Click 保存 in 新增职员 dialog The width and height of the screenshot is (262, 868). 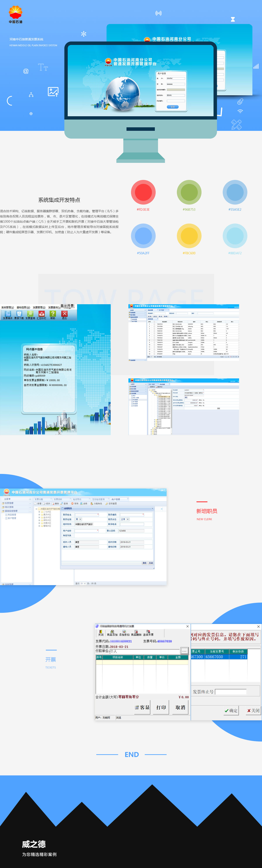(145, 563)
